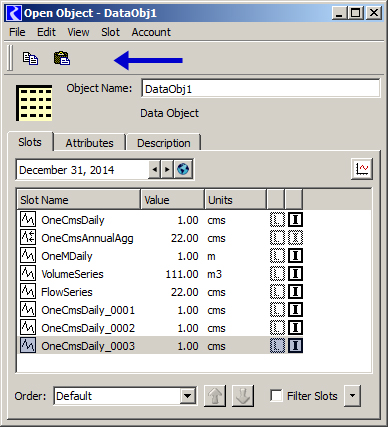The height and width of the screenshot is (427, 388).
Task: Select the Slots tab
Action: tap(30, 142)
